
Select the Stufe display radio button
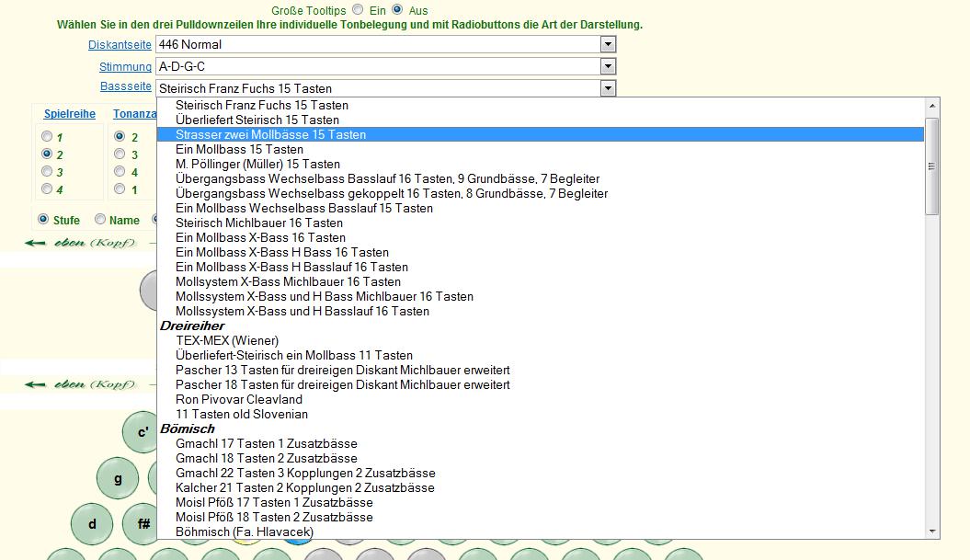point(43,220)
